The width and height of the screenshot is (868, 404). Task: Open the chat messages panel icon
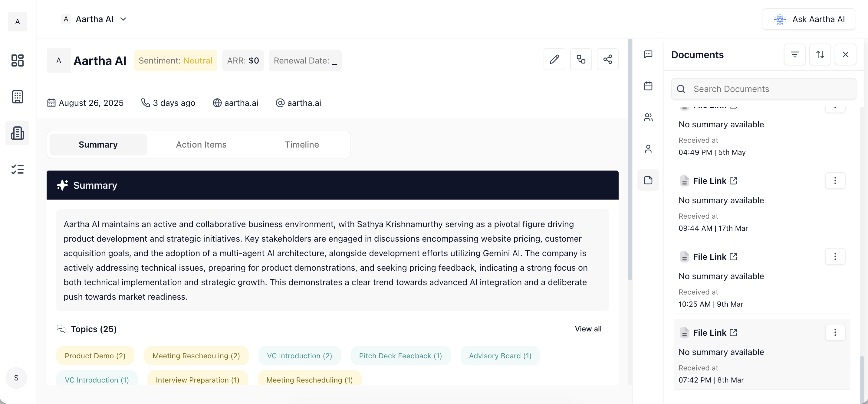click(648, 54)
